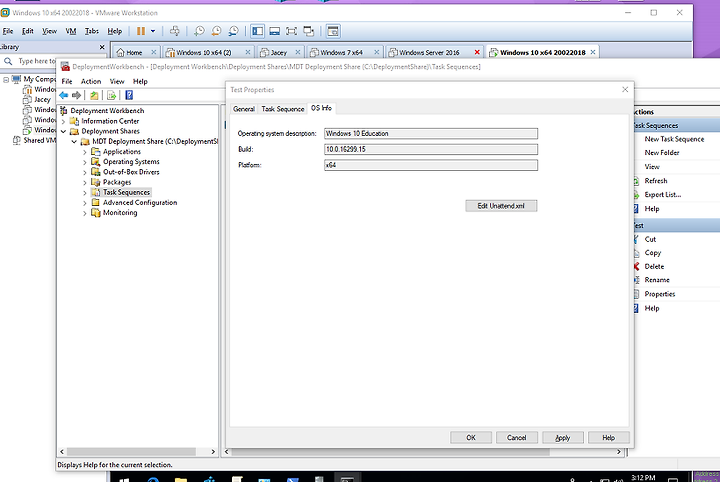Click the take snapshot clock icon
The height and width of the screenshot is (482, 720).
coord(199,31)
